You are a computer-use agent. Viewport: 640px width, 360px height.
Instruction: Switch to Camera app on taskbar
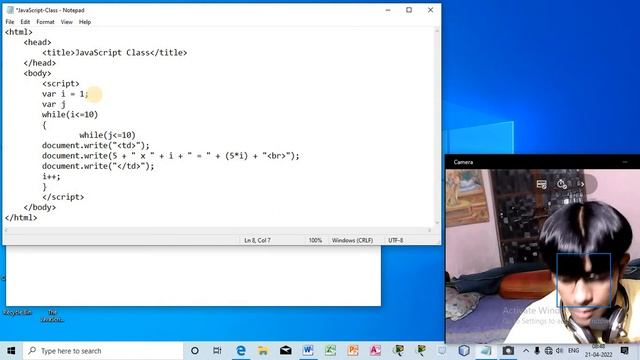(x=508, y=351)
